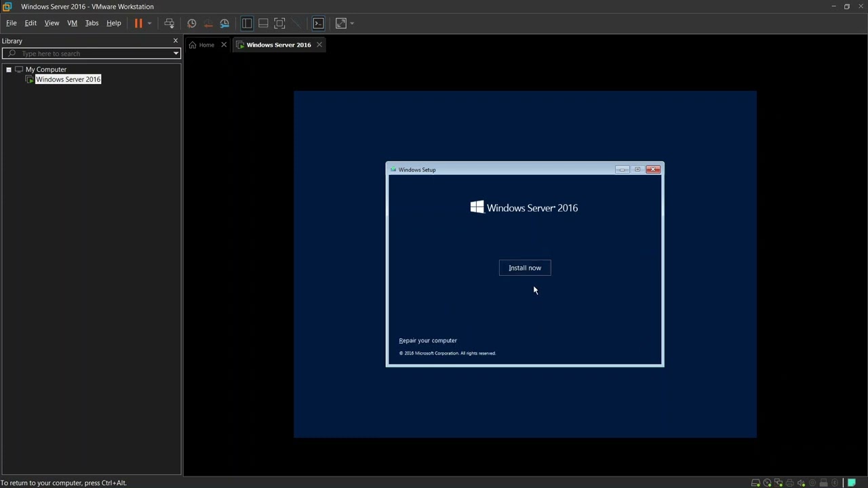Viewport: 868px width, 488px height.
Task: Toggle the thumbnail bar view icon
Action: click(x=263, y=23)
